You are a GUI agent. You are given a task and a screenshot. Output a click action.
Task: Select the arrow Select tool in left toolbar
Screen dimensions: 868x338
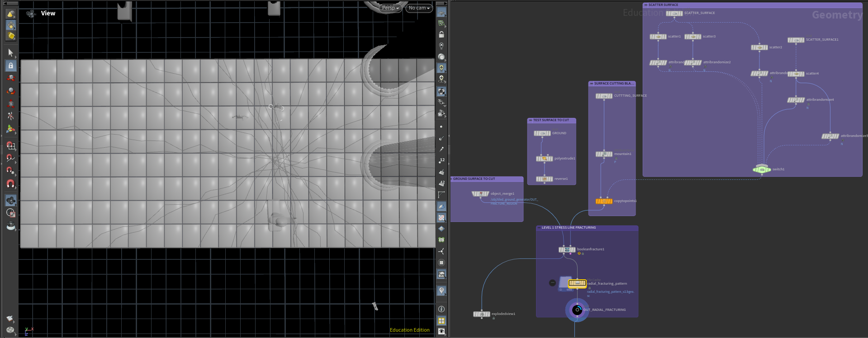pyautogui.click(x=11, y=53)
